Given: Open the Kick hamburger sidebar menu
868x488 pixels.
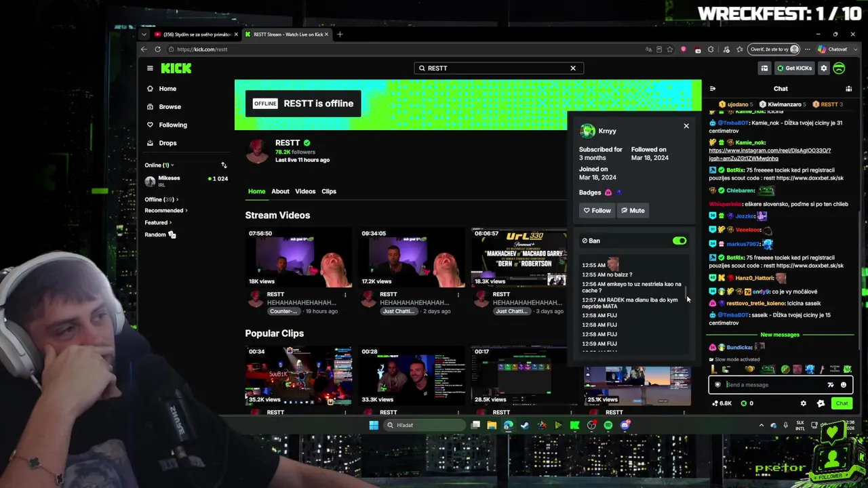Looking at the screenshot, I should pos(150,68).
